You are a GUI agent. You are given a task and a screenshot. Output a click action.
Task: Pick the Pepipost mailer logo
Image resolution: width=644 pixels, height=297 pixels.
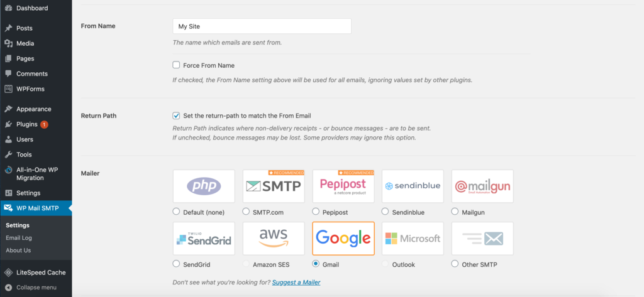pos(343,186)
